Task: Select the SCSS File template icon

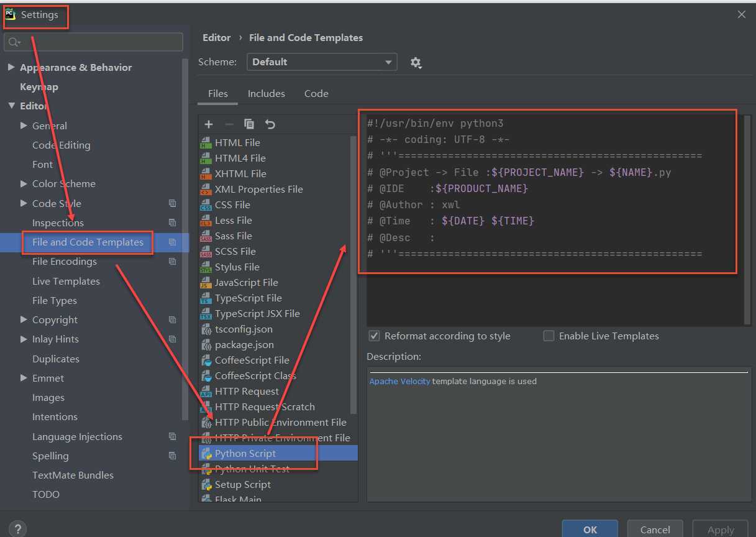Action: point(206,252)
